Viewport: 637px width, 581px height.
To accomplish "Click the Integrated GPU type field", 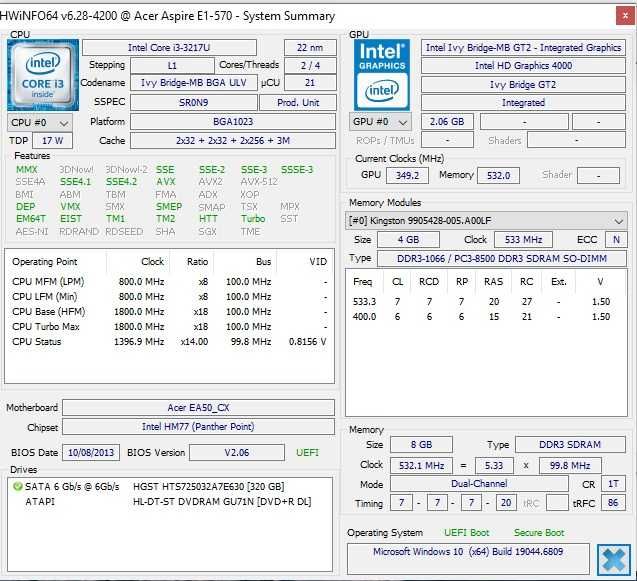I will (523, 102).
